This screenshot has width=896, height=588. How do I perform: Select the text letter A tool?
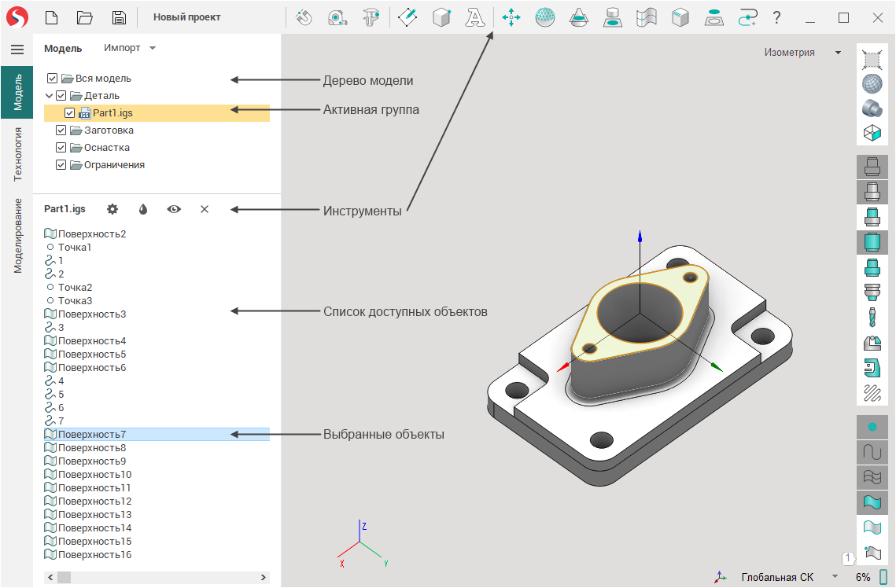click(x=474, y=17)
